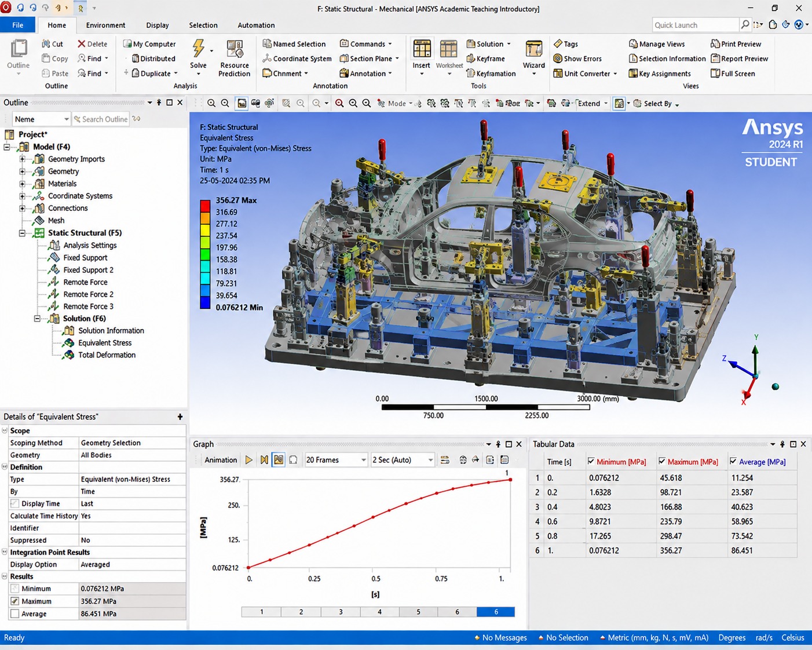Image resolution: width=812 pixels, height=650 pixels.
Task: Click the dark blue minimum legend color
Action: [x=205, y=302]
